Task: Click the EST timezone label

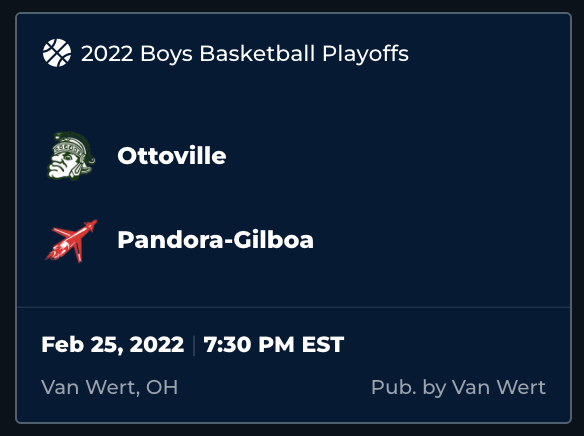Action: (323, 344)
